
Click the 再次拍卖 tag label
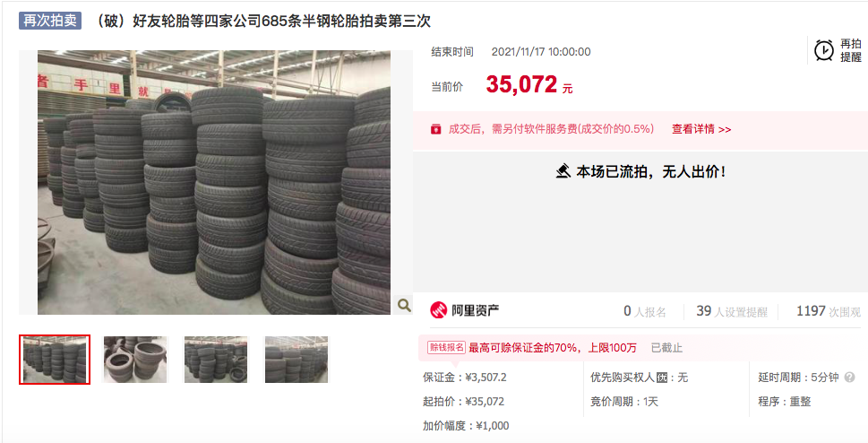(50, 21)
